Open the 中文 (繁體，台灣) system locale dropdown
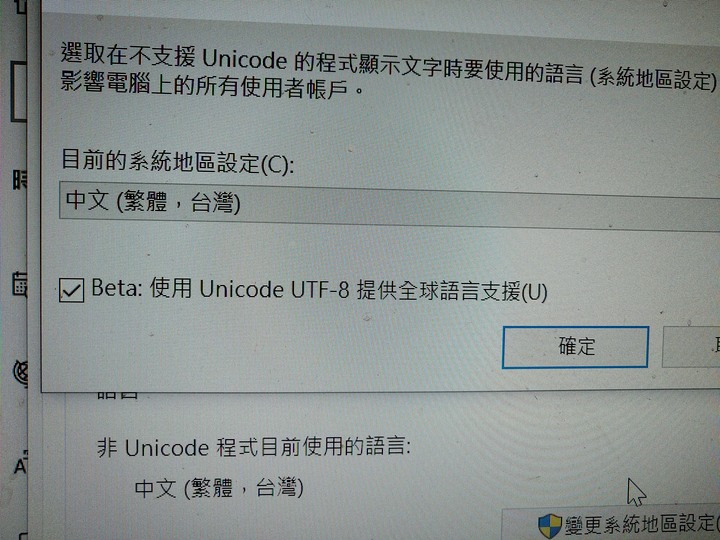 [x=389, y=205]
